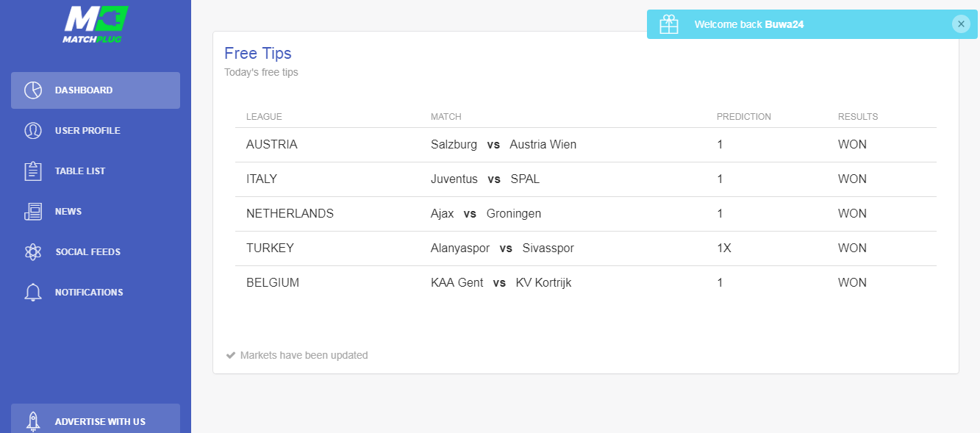
Task: Click the Social Feeds atom icon
Action: [x=33, y=252]
